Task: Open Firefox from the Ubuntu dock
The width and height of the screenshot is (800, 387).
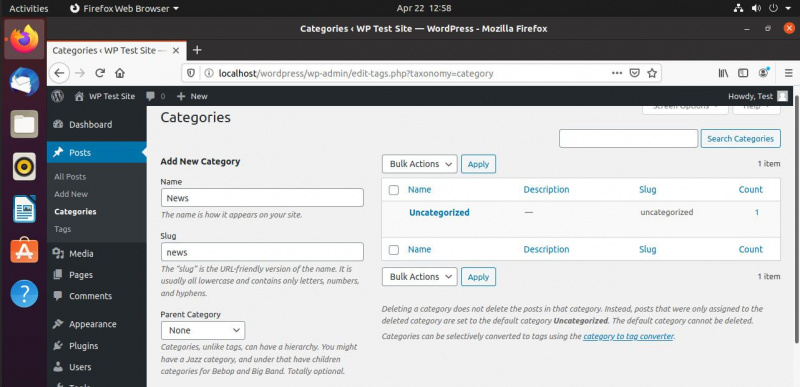Action: click(24, 39)
